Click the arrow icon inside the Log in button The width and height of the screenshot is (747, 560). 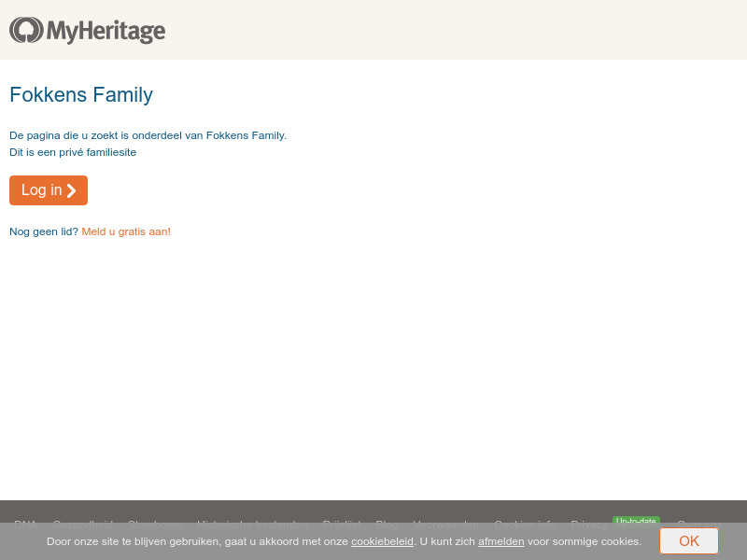[70, 189]
